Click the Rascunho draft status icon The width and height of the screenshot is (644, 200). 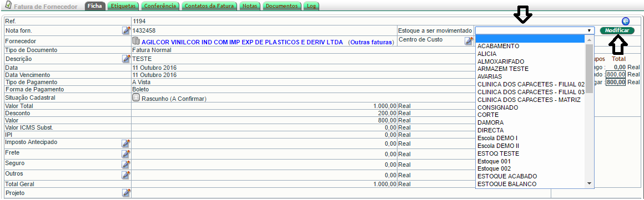point(136,98)
